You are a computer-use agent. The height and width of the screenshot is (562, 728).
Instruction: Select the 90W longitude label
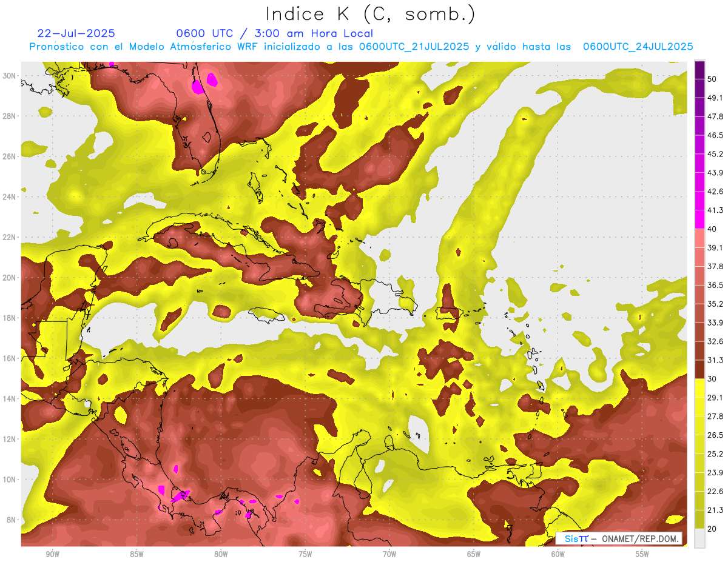(52, 554)
